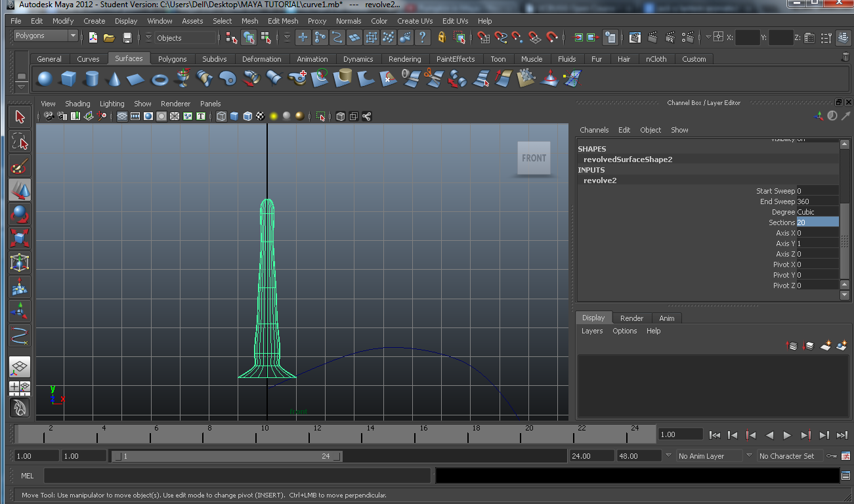The width and height of the screenshot is (854, 504).
Task: Click the revolve2 input node
Action: 600,180
